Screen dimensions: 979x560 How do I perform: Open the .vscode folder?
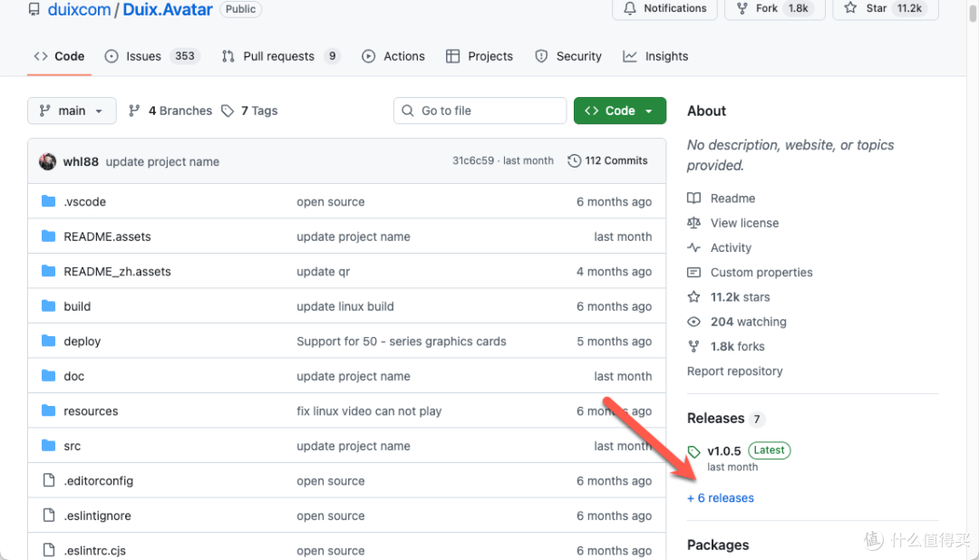pos(85,202)
